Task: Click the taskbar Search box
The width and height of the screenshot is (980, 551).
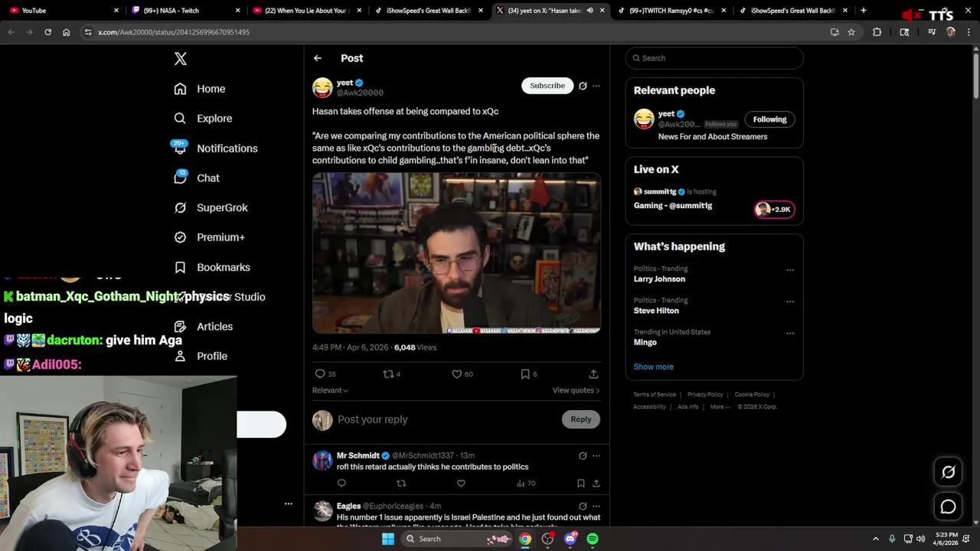Action: click(456, 539)
